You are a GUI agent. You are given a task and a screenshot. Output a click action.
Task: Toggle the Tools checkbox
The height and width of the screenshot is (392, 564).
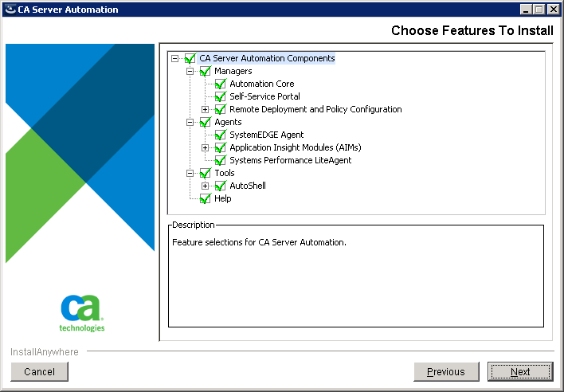point(205,173)
